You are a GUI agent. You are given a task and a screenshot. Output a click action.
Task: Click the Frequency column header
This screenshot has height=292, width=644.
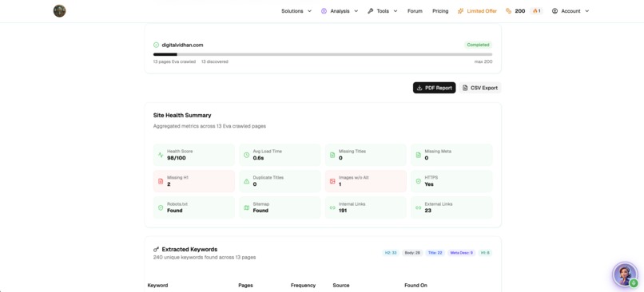303,285
